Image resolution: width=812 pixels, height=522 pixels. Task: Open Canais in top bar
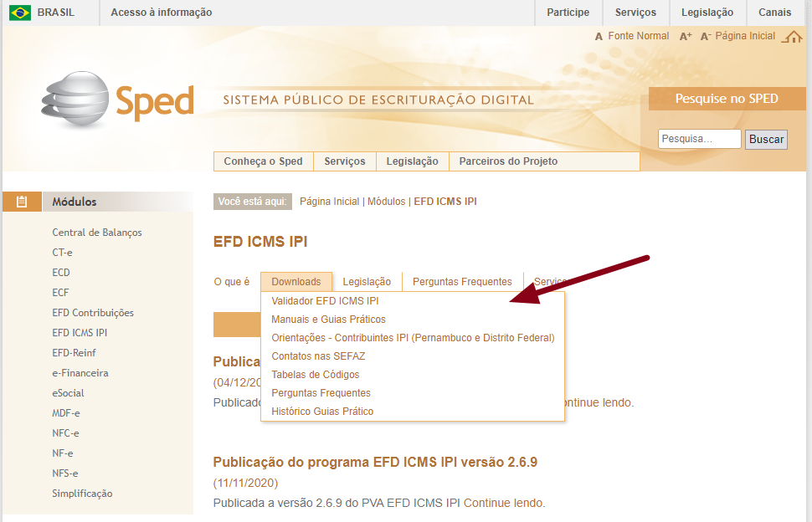pos(774,13)
